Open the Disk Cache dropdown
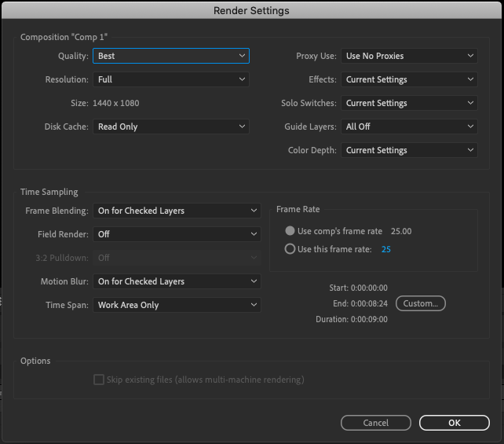Image resolution: width=504 pixels, height=444 pixels. [170, 127]
